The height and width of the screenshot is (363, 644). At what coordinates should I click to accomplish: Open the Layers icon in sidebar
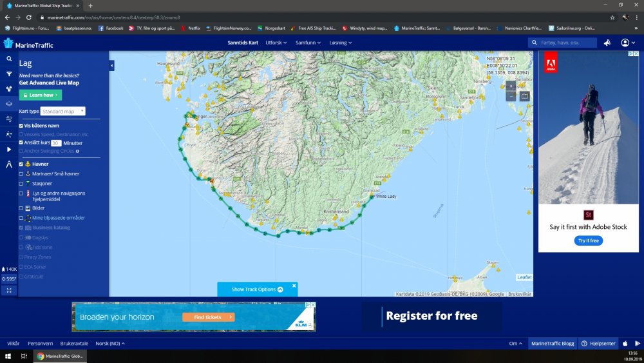(8, 104)
